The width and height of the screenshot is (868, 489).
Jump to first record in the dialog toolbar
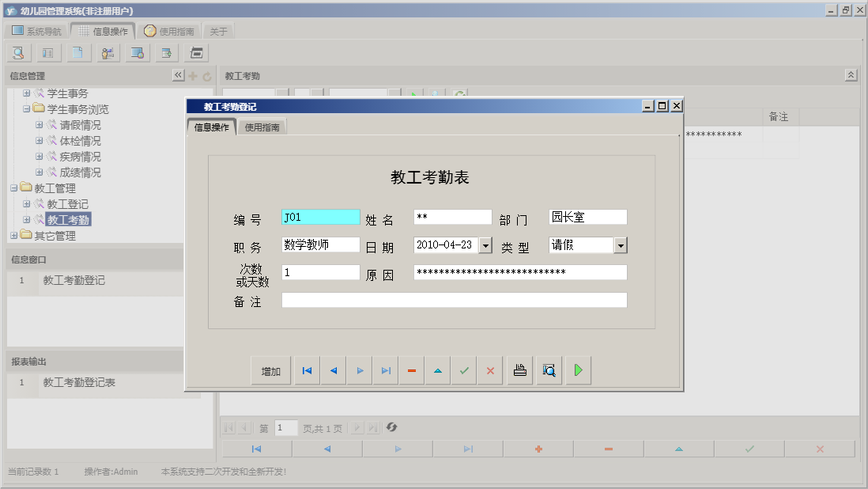307,371
